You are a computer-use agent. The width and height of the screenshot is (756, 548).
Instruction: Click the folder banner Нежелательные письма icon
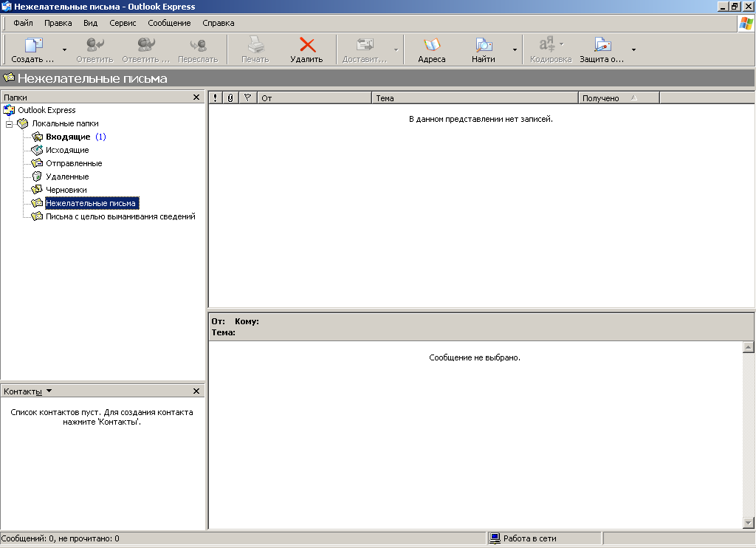tap(9, 78)
